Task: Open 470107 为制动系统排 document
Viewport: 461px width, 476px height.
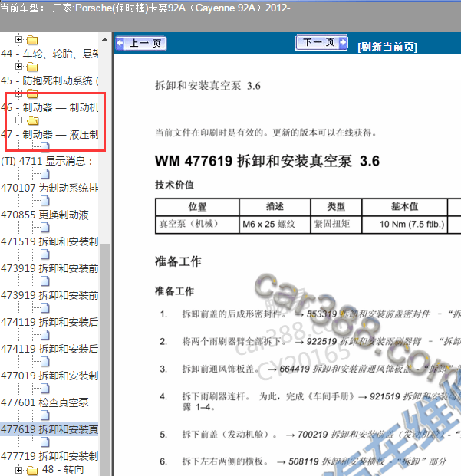Action: [x=50, y=188]
